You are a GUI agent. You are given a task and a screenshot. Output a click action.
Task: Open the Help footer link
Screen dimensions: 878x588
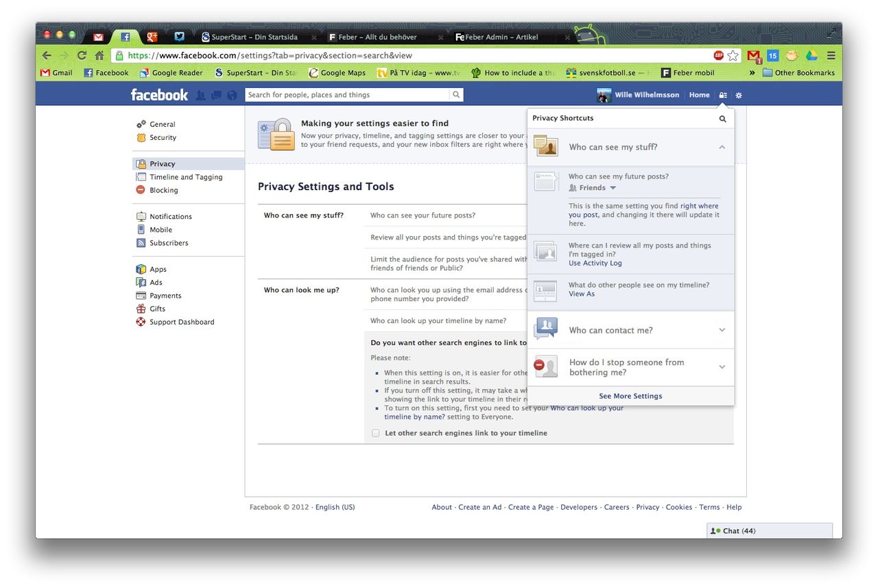pos(734,507)
